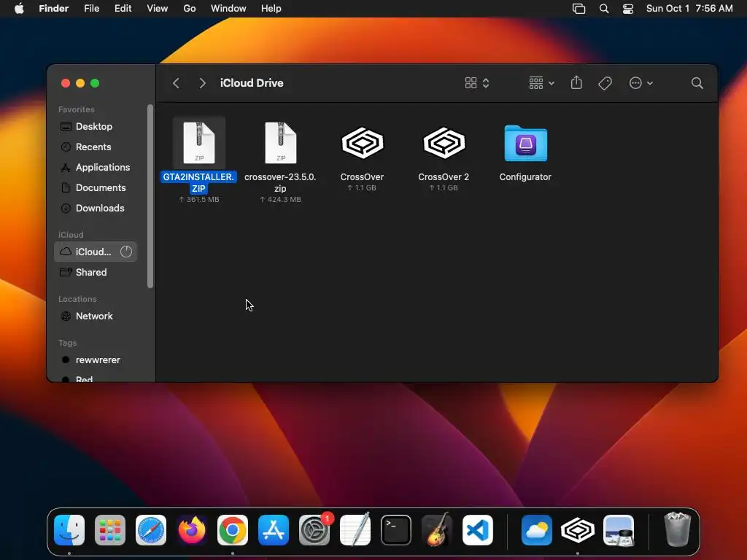The height and width of the screenshot is (560, 747).
Task: Select iCloud Drive in the sidebar
Action: pos(96,252)
